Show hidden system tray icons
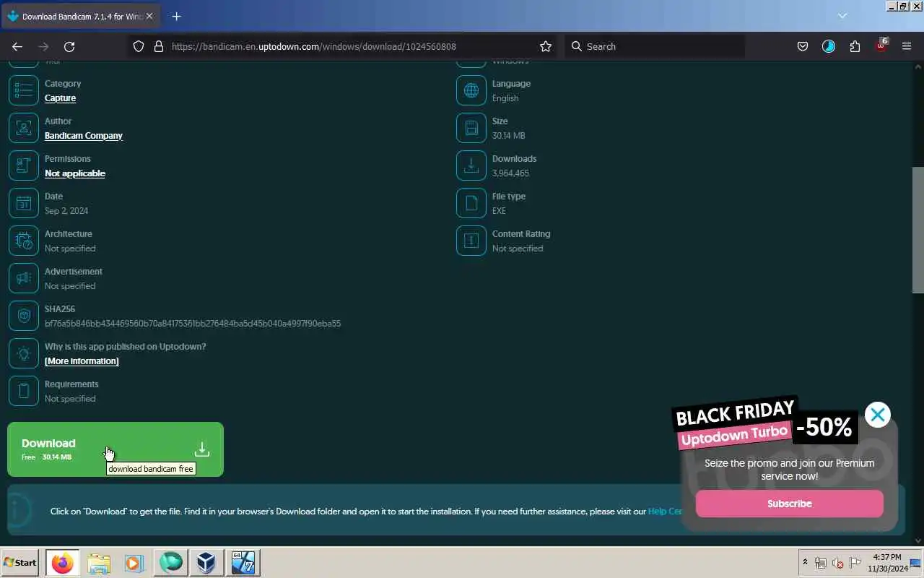 [x=805, y=561]
